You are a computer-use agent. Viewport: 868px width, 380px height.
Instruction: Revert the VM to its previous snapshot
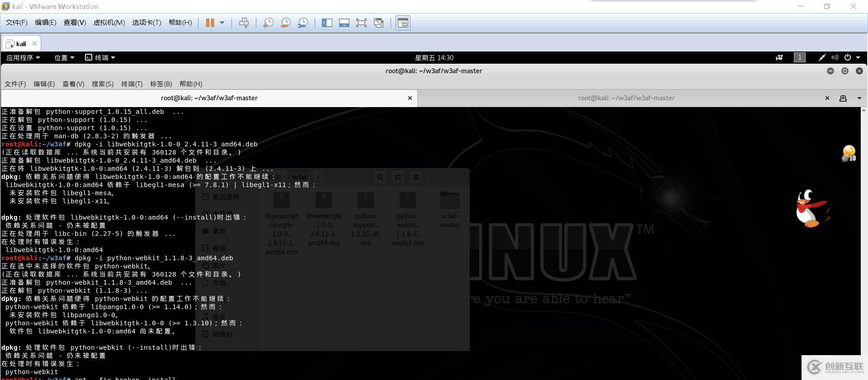pos(285,23)
